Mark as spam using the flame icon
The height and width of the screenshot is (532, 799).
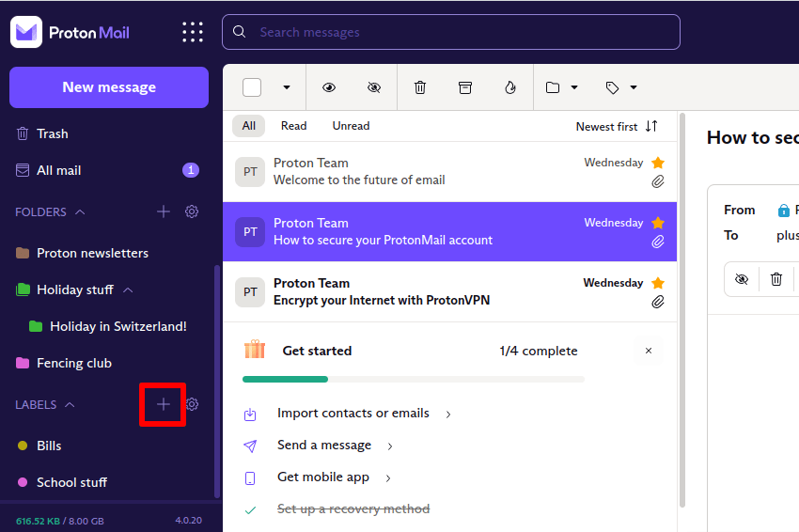510,87
